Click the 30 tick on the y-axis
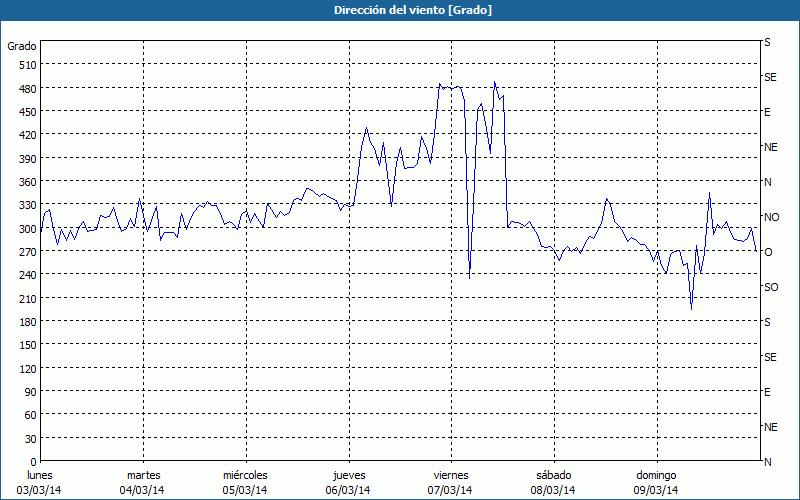The width and height of the screenshot is (800, 500). pyautogui.click(x=30, y=439)
